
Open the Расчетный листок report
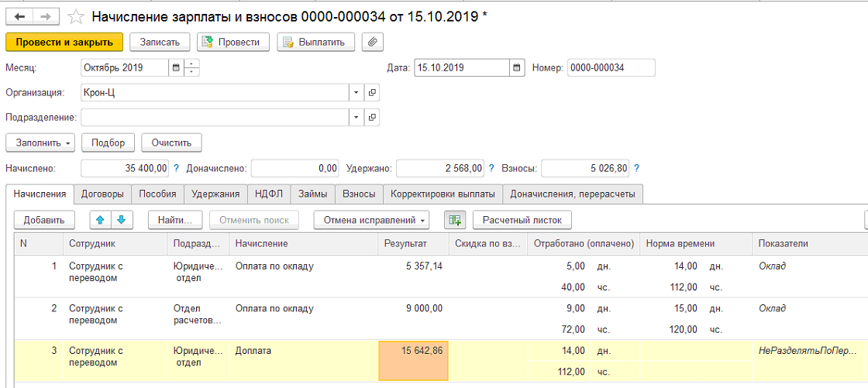click(x=522, y=220)
